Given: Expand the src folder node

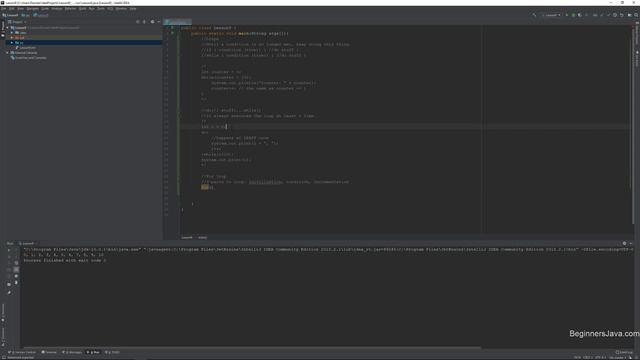Looking at the screenshot, I should (x=12, y=42).
